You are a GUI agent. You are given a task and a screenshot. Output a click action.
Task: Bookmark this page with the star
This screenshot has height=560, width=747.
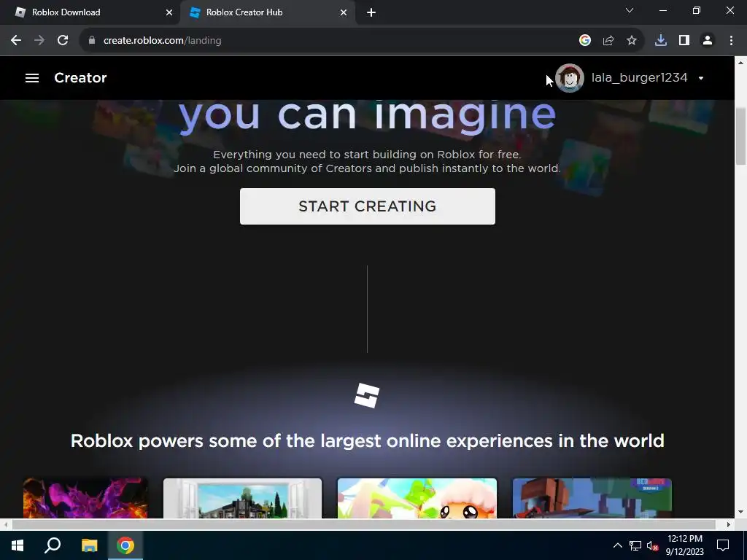632,41
